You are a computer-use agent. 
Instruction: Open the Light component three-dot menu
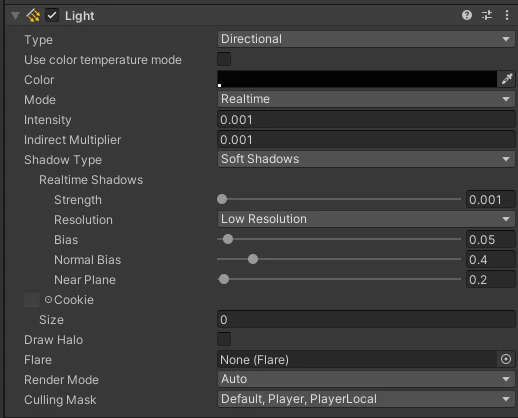point(507,15)
